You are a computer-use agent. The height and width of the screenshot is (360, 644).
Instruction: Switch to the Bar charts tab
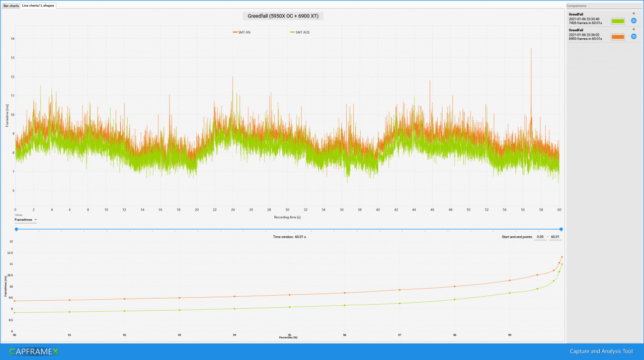[11, 6]
